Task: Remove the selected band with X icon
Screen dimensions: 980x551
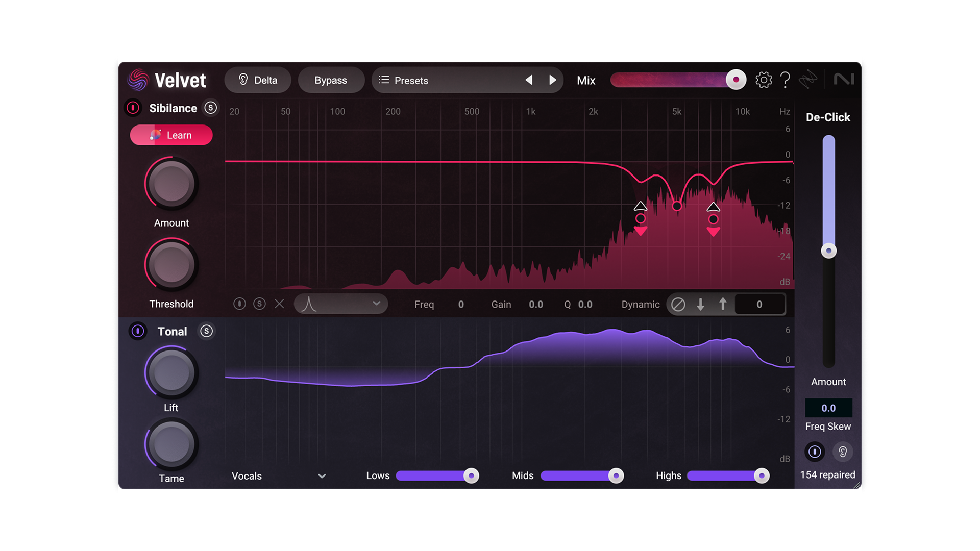Action: [x=279, y=304]
